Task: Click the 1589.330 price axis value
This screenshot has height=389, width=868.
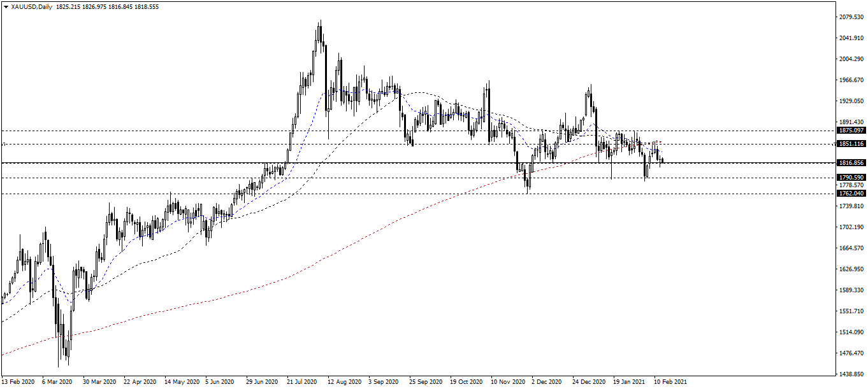Action: point(852,290)
